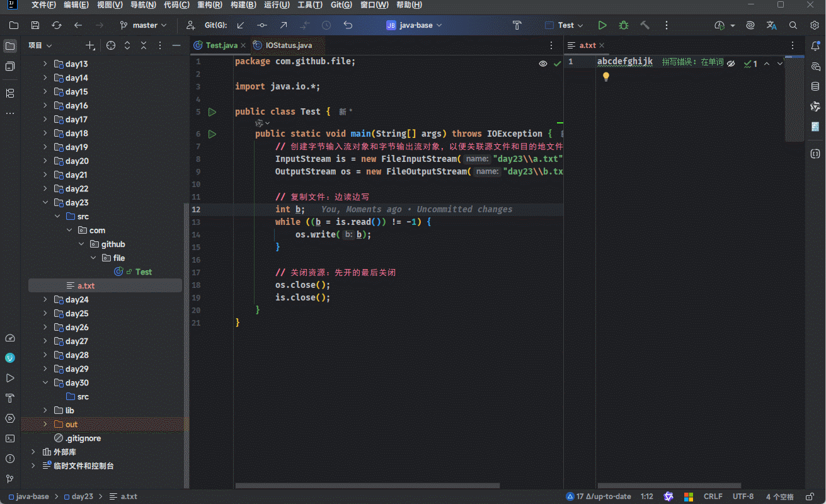Open the Terminal tool window in sidebar
Image resolution: width=826 pixels, height=504 pixels.
[x=10, y=438]
